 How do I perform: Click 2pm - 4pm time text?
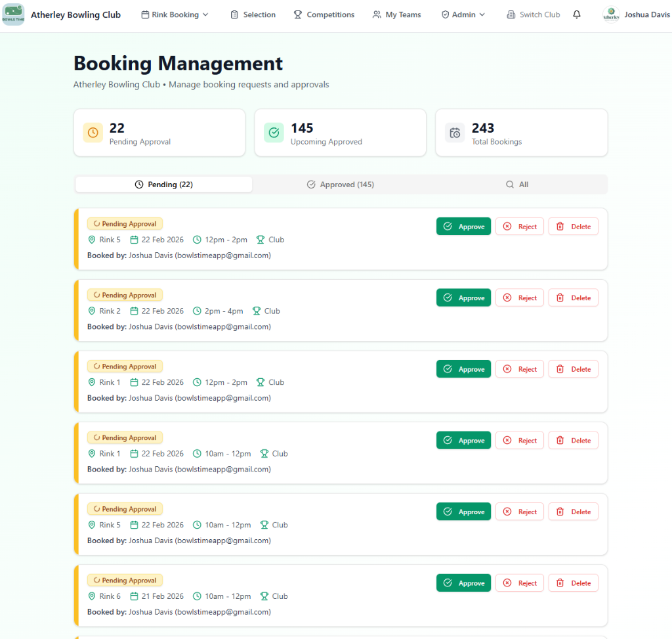(x=224, y=311)
